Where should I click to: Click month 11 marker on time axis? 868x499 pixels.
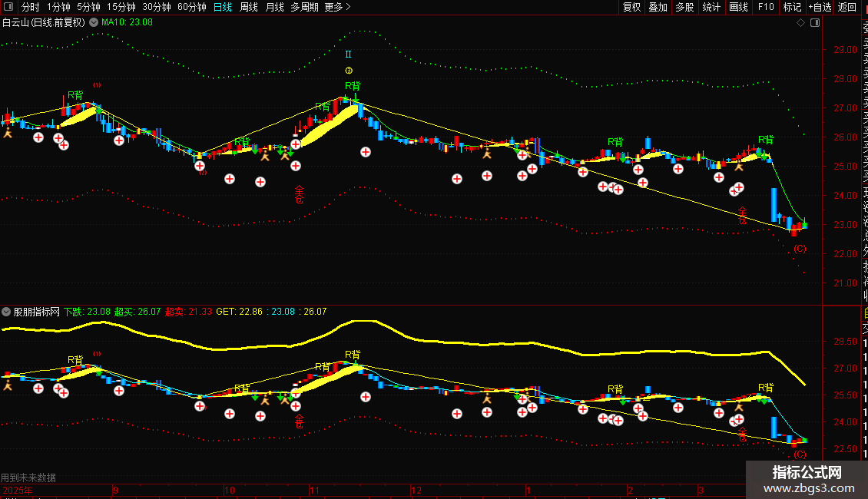tap(314, 490)
